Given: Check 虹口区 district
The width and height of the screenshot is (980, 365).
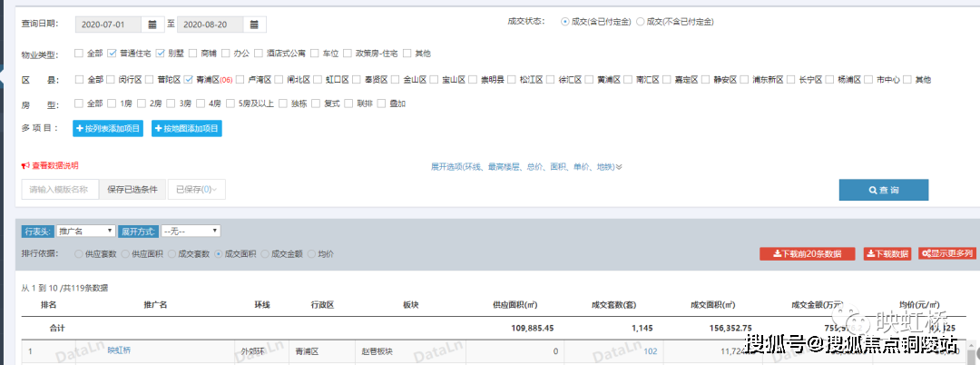Looking at the screenshot, I should click(x=318, y=79).
